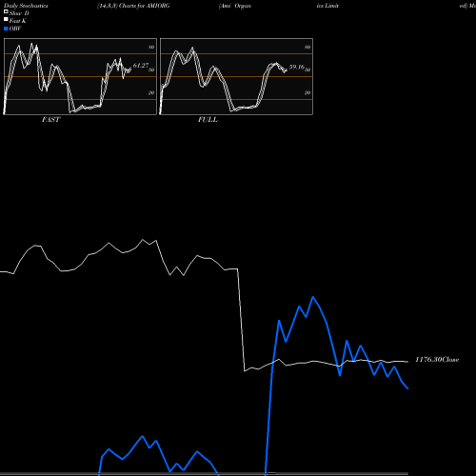Click the '(14,3,3) Charts for AMIORG' heading
This screenshot has height=476, width=476.
click(133, 6)
